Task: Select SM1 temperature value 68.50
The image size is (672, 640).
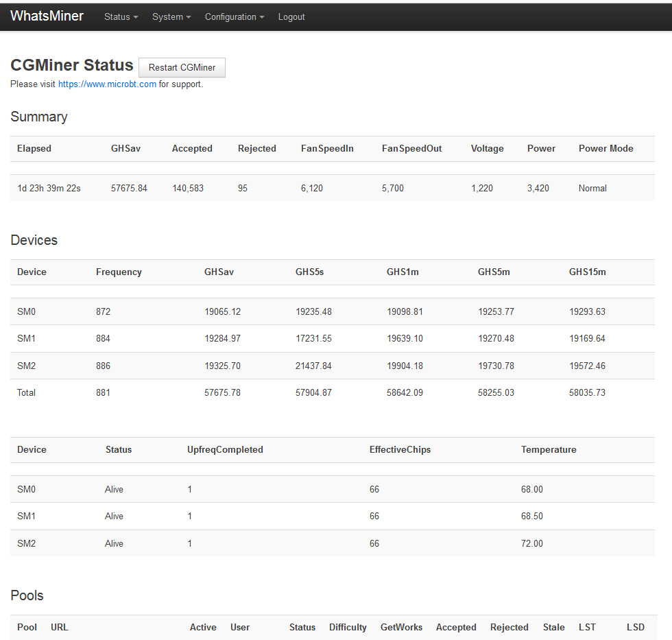Action: pyautogui.click(x=532, y=516)
